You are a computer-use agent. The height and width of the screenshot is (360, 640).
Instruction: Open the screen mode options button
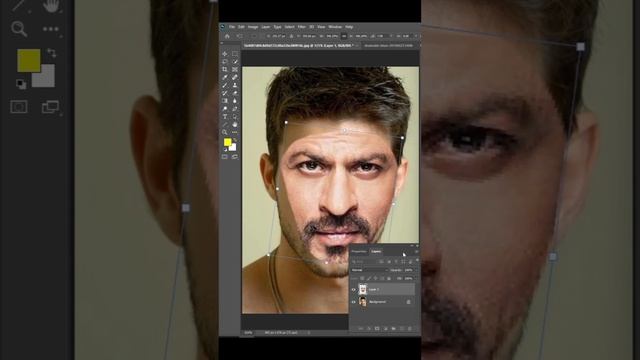click(x=235, y=156)
